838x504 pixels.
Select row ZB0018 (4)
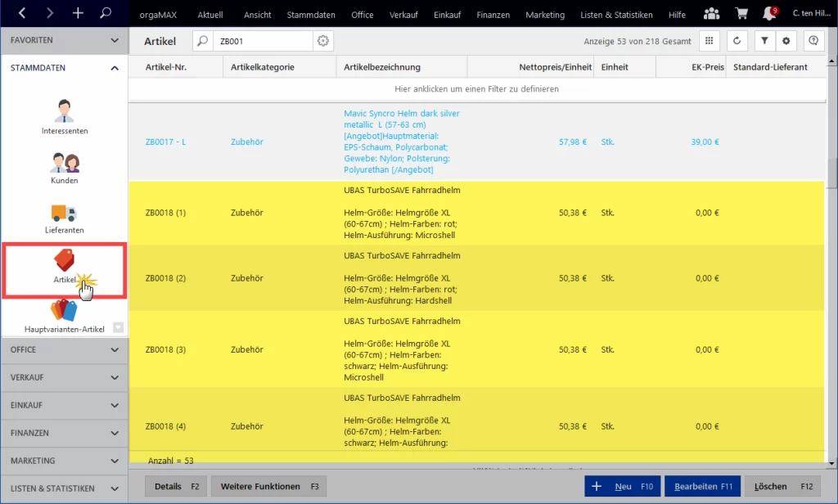coord(477,420)
